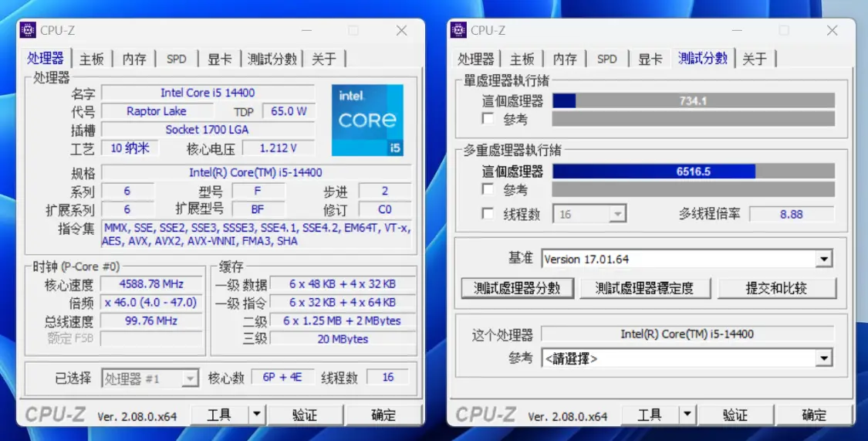Click single thread score bar showing 734.1

(x=694, y=100)
